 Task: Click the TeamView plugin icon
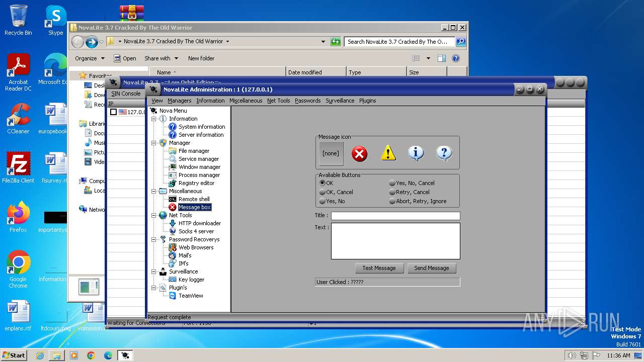tap(173, 296)
